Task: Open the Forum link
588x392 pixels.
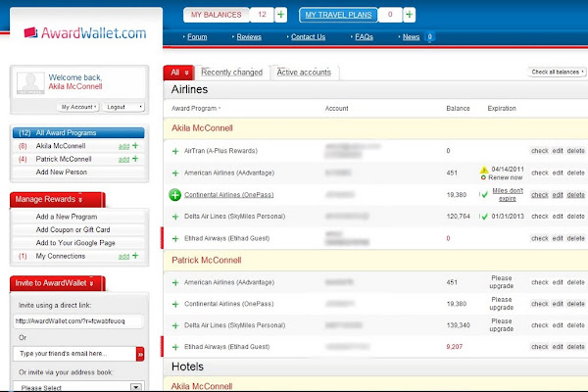Action: coord(197,37)
